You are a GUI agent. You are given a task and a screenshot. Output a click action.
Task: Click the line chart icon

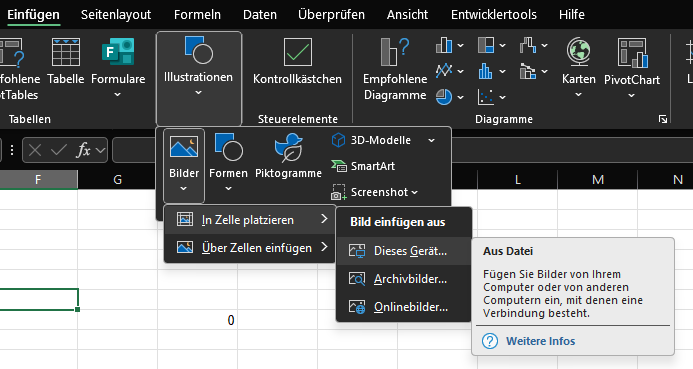[x=444, y=71]
